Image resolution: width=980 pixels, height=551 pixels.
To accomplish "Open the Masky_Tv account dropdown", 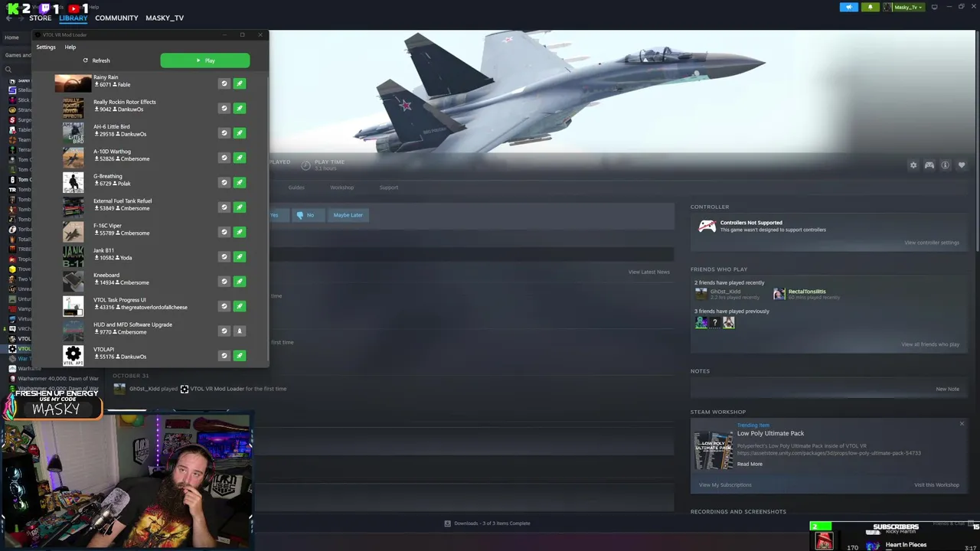I will click(x=905, y=7).
